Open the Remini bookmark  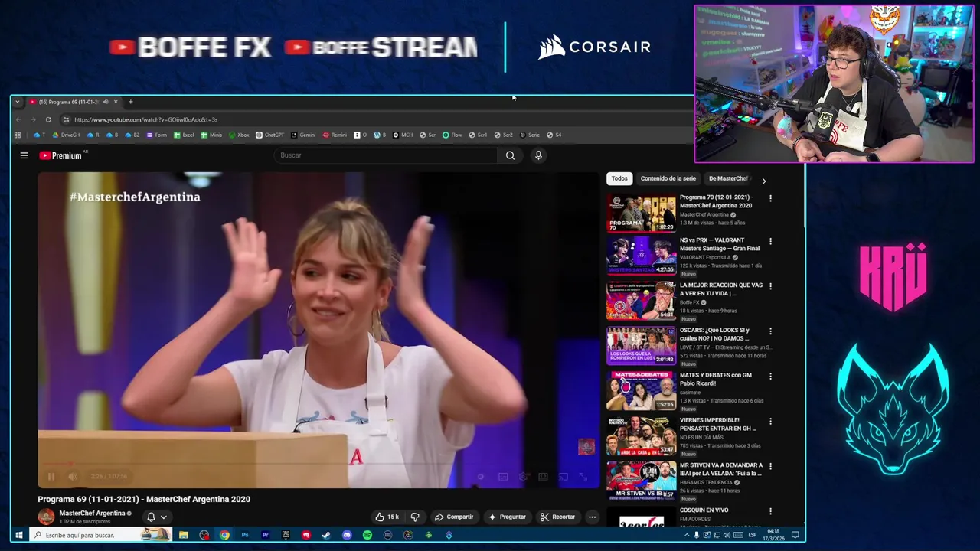pos(335,135)
